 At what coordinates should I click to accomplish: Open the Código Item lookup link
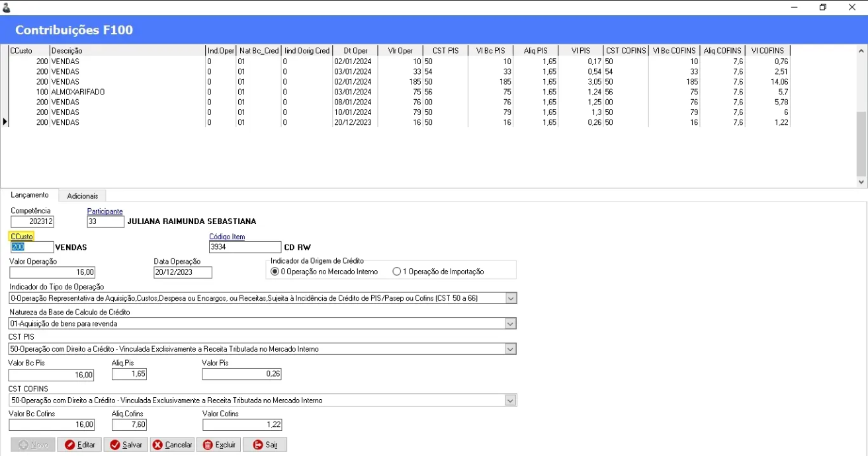click(227, 237)
